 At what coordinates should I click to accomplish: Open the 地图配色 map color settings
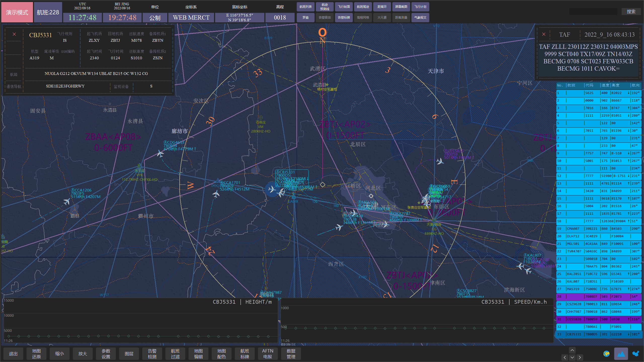221,354
